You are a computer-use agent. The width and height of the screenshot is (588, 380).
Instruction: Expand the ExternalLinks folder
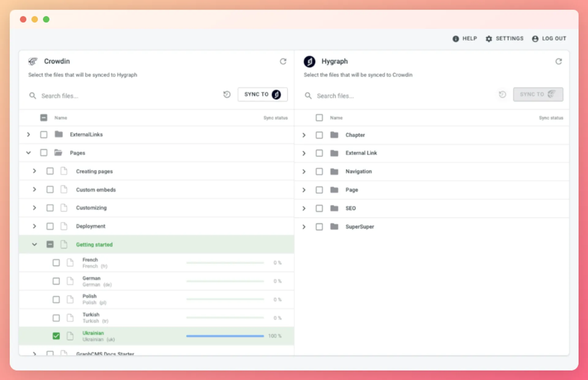tap(28, 135)
